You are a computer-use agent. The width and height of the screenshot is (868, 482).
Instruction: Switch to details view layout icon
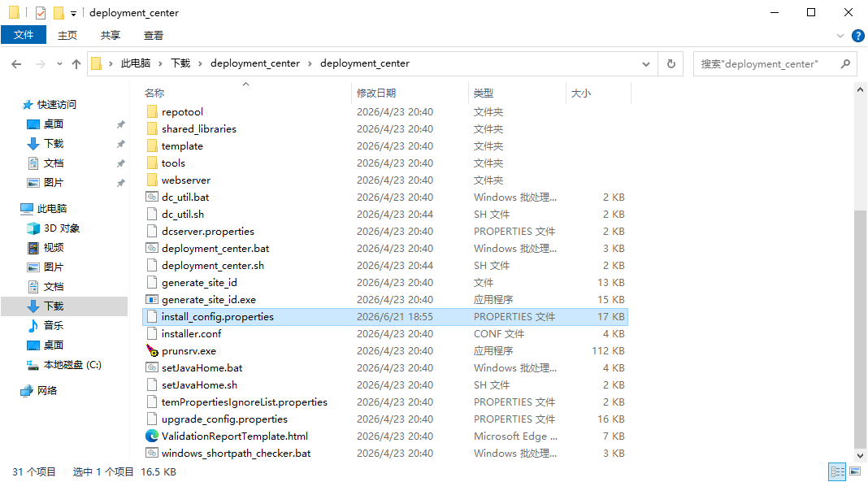[838, 471]
